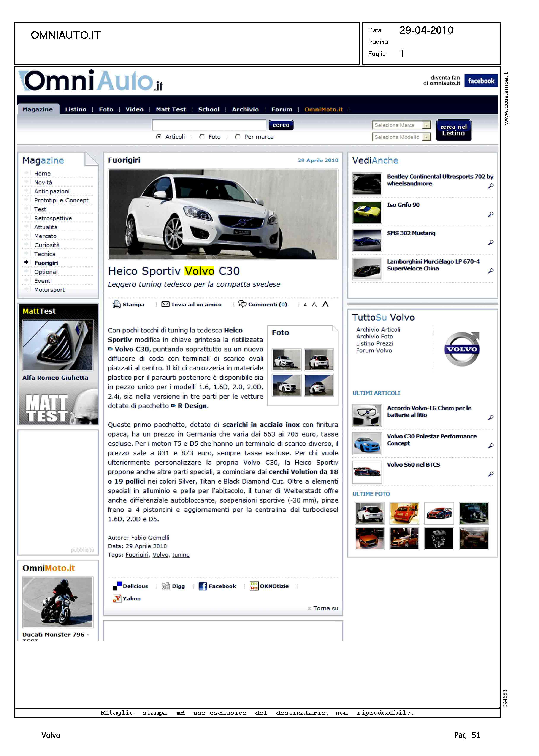
Task: Share the article via the Digg icon
Action: [x=166, y=586]
